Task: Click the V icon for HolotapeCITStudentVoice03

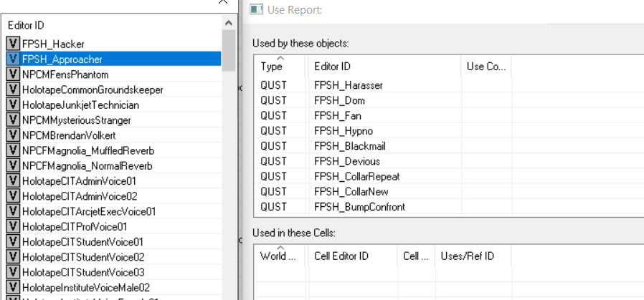Action: pos(13,271)
